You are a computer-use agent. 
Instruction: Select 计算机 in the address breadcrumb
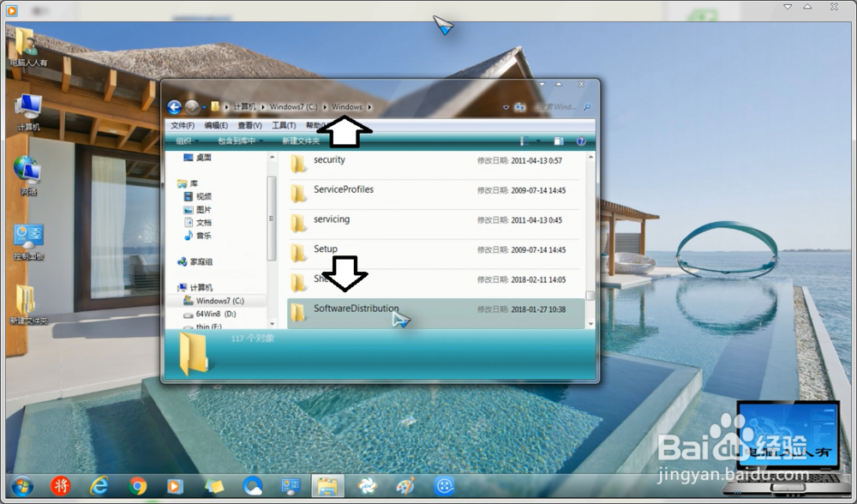coord(244,106)
